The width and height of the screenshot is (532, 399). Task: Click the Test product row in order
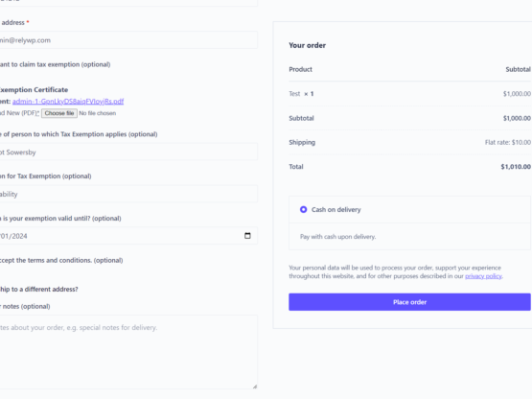409,94
